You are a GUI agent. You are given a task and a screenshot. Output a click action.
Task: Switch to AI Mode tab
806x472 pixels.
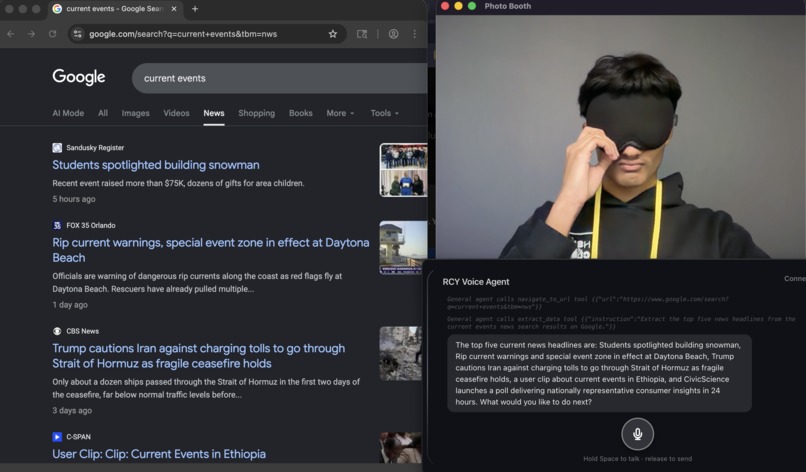click(68, 113)
